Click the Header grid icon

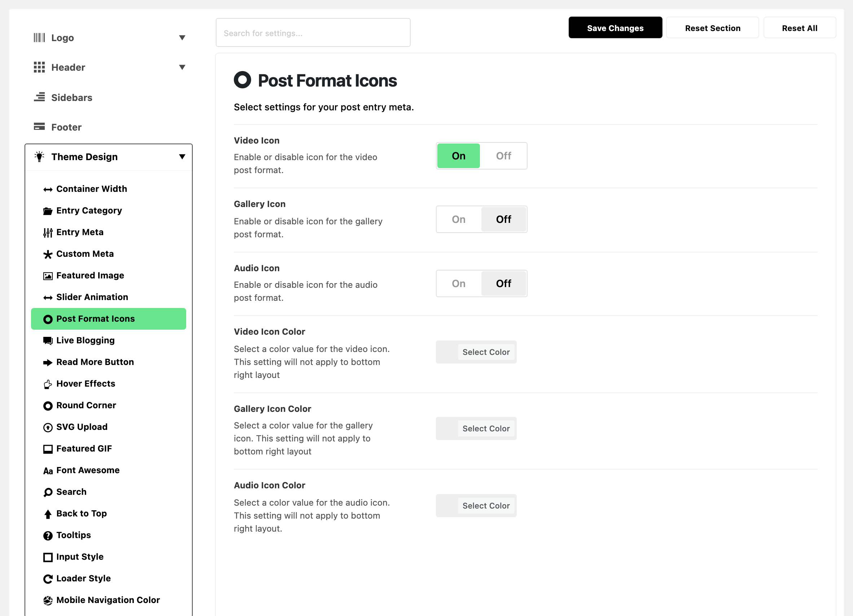39,67
